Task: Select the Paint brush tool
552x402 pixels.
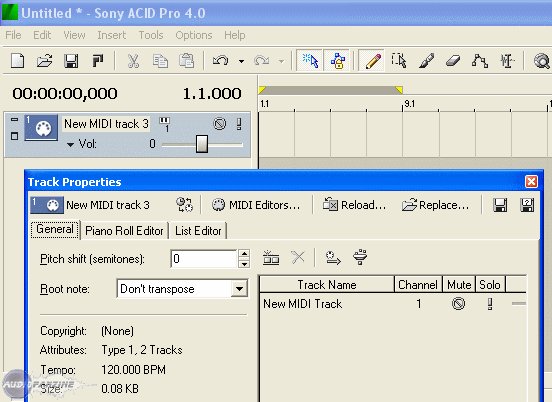Action: coord(426,61)
